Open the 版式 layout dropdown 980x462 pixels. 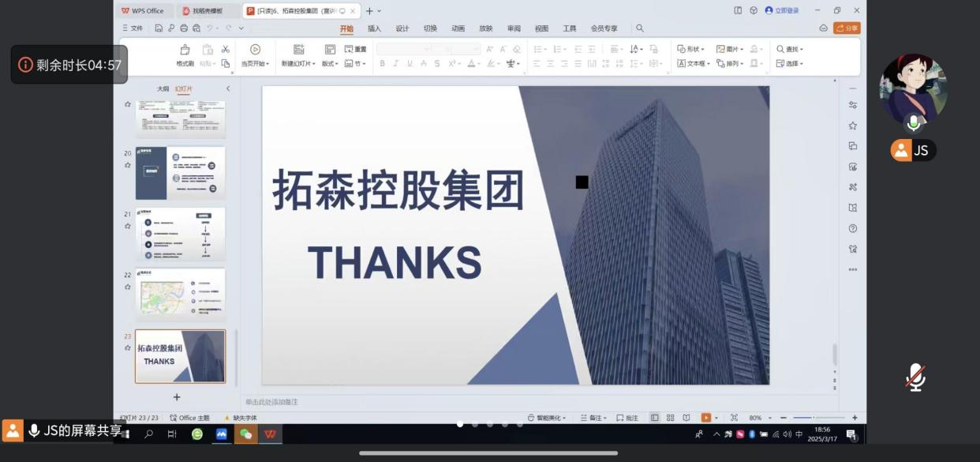point(329,64)
